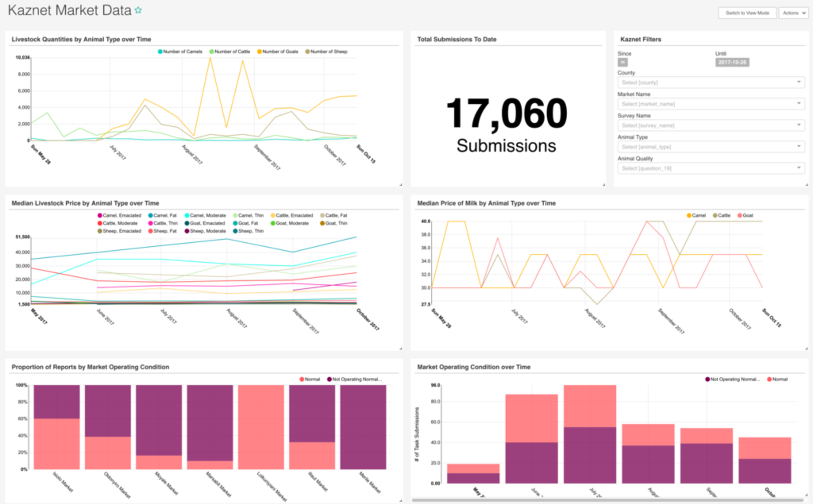Toggle Number of Goats legend series

point(278,52)
